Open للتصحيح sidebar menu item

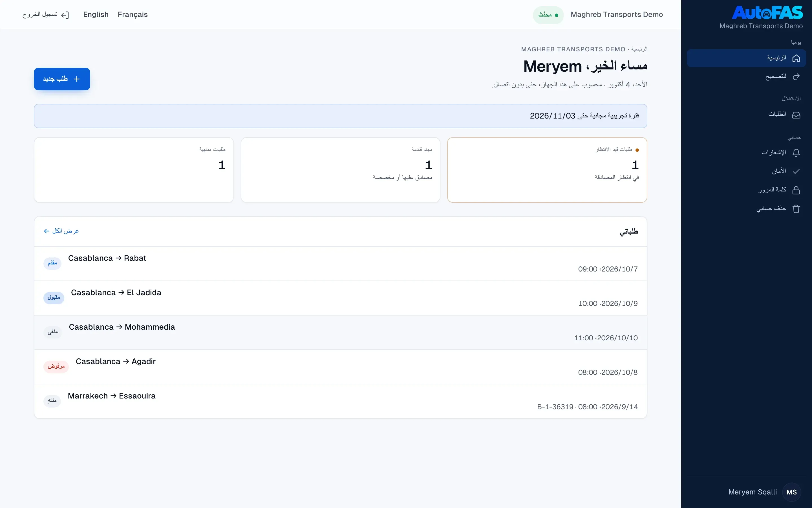point(746,76)
